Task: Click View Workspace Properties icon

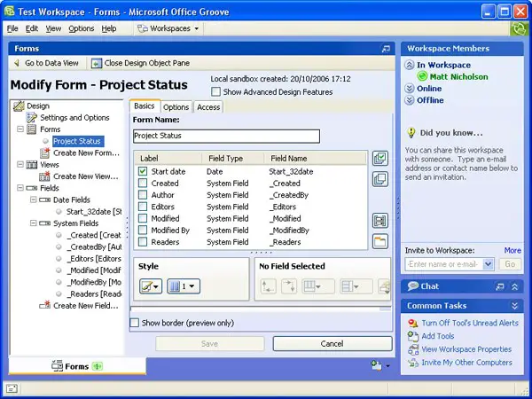Action: coord(413,349)
